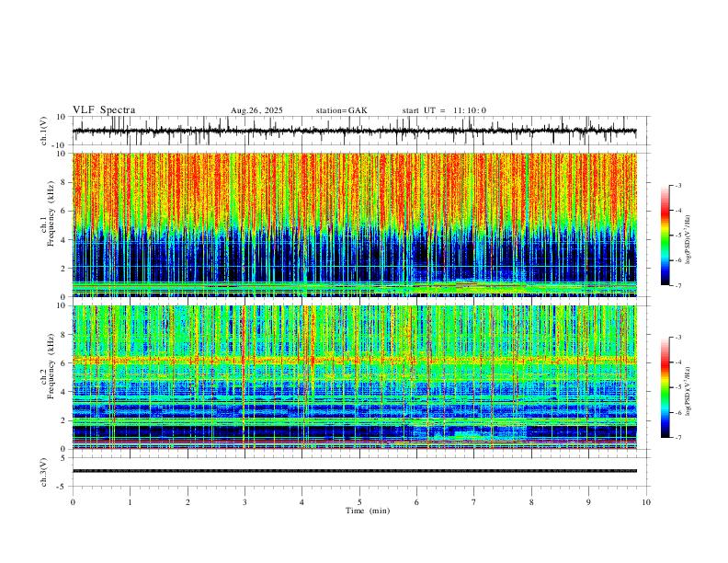The width and height of the screenshot is (728, 563).
Task: Click time axis tick label "7"
Action: pyautogui.click(x=474, y=502)
